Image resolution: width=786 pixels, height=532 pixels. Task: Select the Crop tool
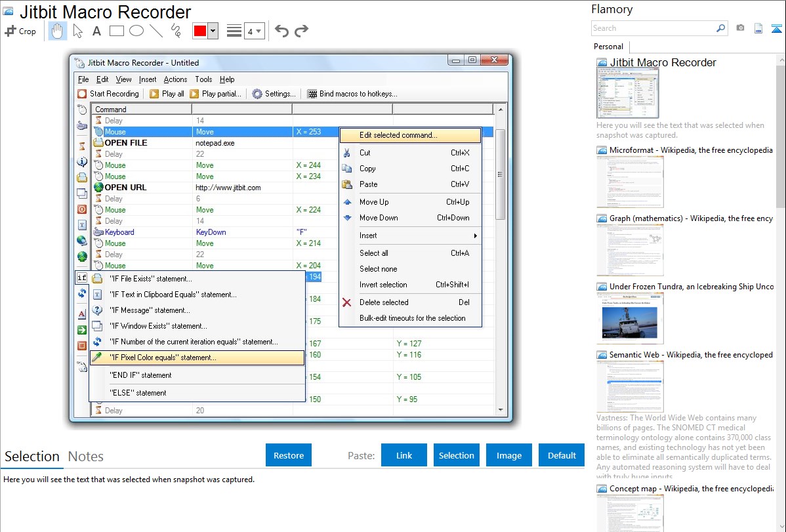20,30
